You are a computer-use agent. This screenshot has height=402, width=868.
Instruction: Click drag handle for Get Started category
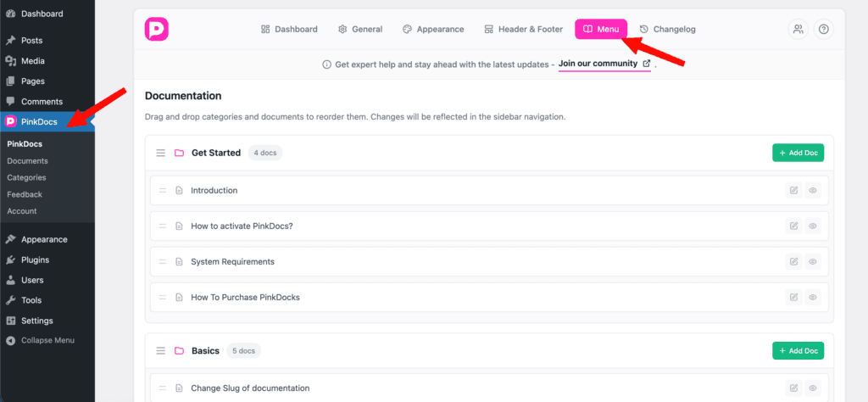(x=160, y=154)
